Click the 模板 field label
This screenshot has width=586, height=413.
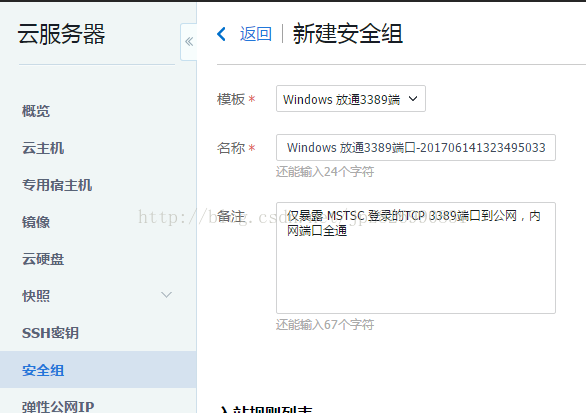coord(231,99)
